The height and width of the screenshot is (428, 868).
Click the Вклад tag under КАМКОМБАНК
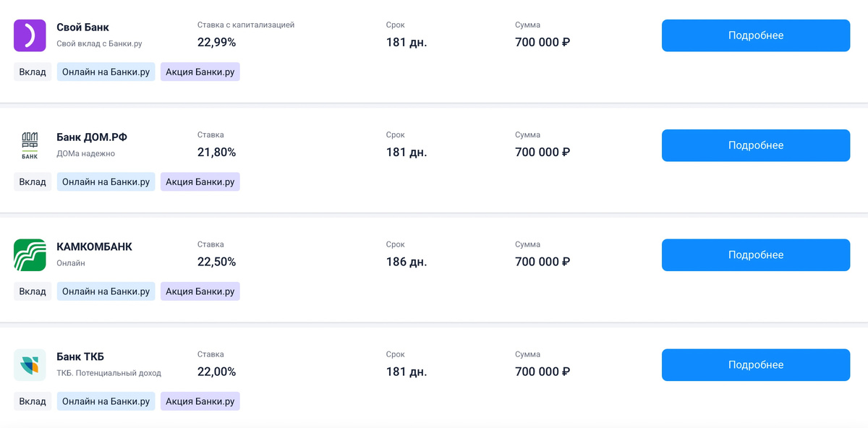[33, 291]
